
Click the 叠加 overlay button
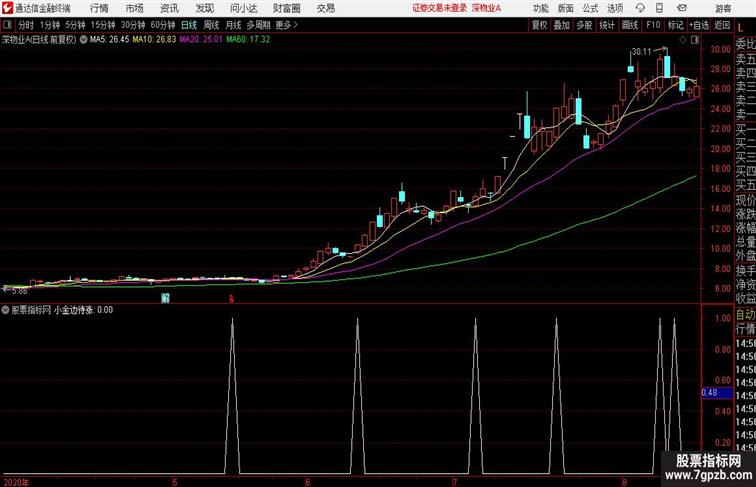[x=562, y=25]
